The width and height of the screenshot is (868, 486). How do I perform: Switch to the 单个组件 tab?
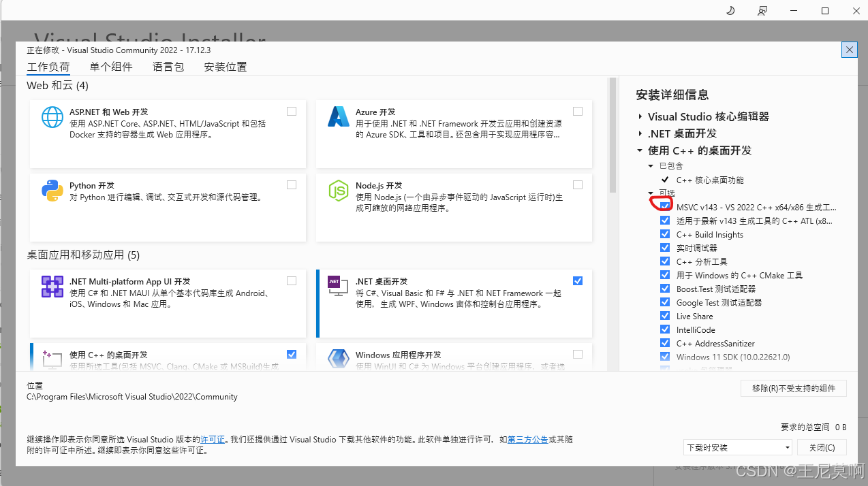tap(111, 67)
